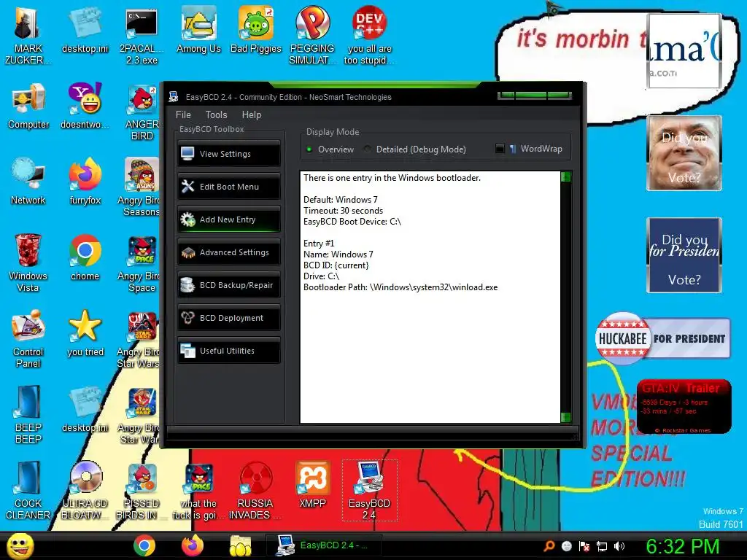Image resolution: width=747 pixels, height=560 pixels.
Task: Click the volume speaker tray icon
Action: coord(619,546)
